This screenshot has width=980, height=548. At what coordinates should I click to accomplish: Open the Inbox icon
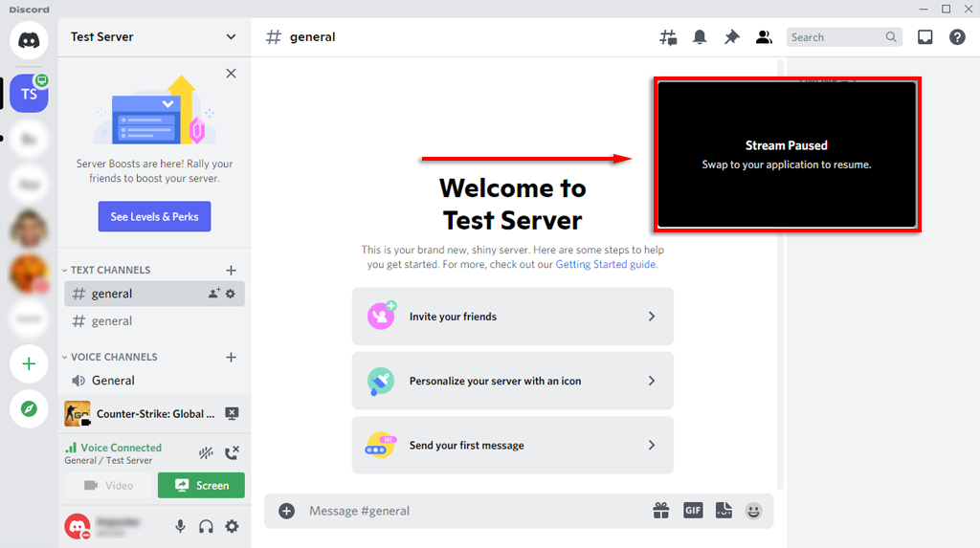(924, 37)
